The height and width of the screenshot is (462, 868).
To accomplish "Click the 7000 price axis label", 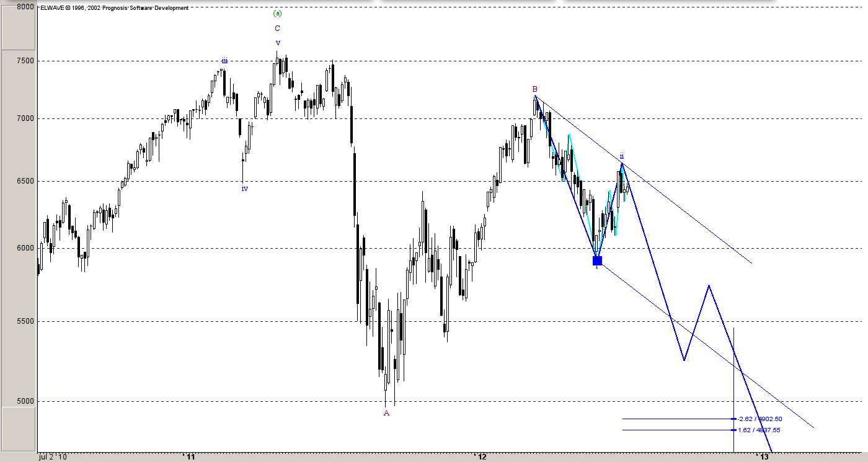I will pyautogui.click(x=25, y=118).
